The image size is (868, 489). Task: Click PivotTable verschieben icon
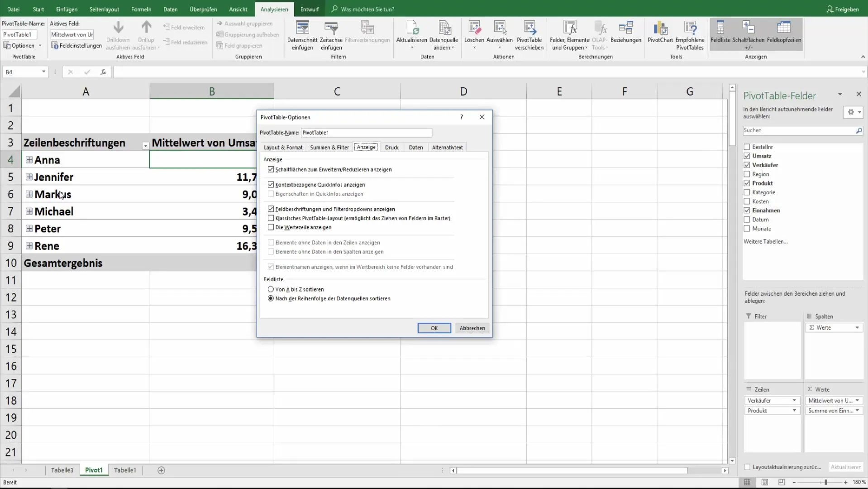pos(529,28)
